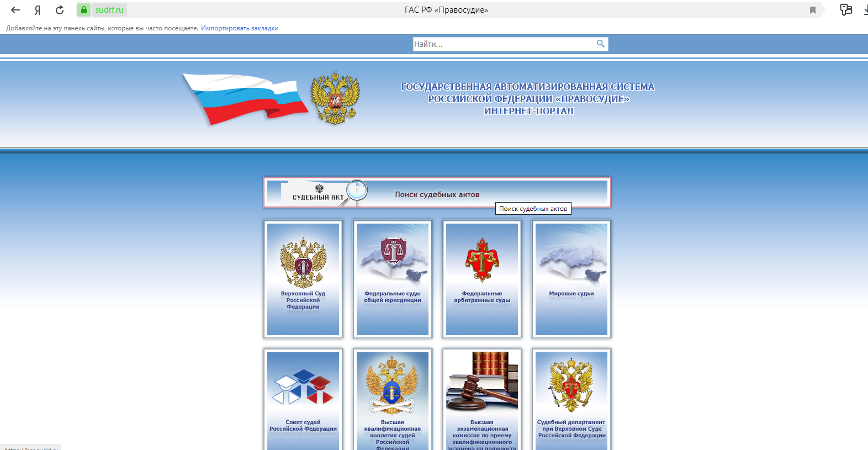The image size is (868, 450).
Task: Bookmark this page with the bookmark icon
Action: pos(813,10)
